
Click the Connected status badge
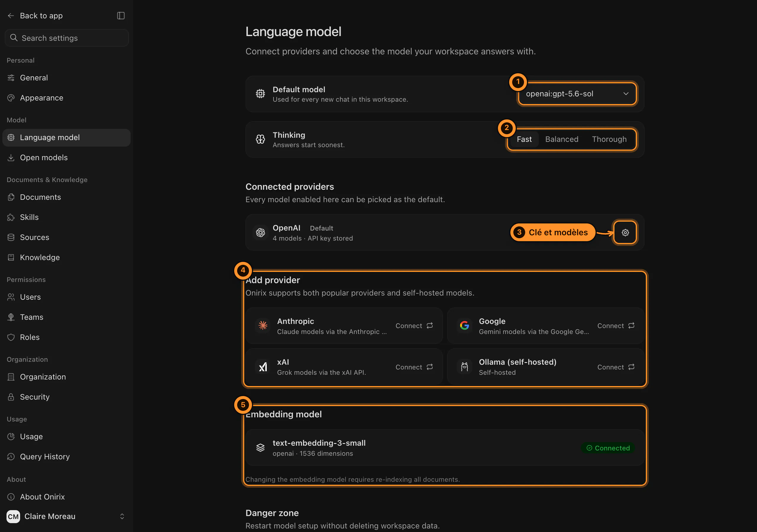(x=608, y=447)
